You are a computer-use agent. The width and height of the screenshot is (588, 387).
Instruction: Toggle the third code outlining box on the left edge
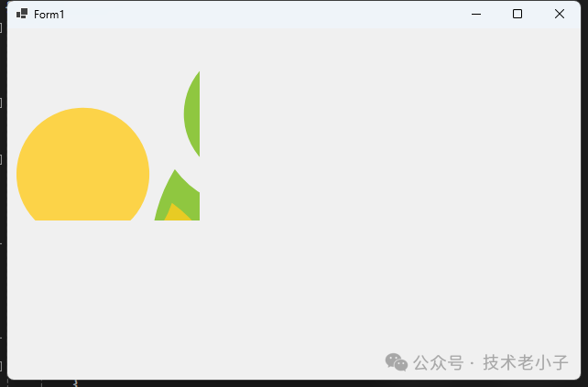[1, 159]
